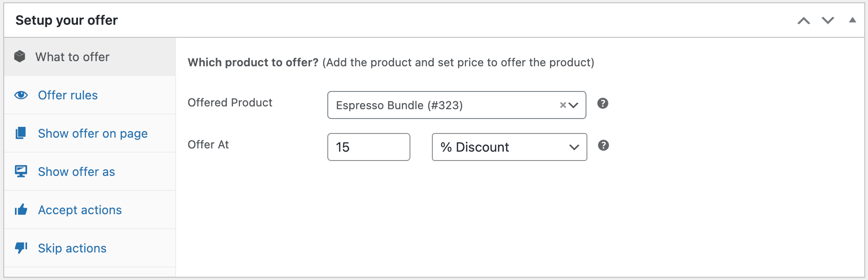
Task: Clear the selected Espresso Bundle product
Action: [563, 105]
